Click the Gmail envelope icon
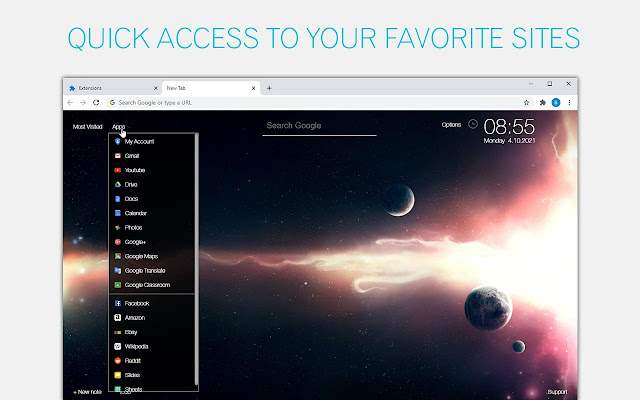640x400 pixels. point(118,156)
